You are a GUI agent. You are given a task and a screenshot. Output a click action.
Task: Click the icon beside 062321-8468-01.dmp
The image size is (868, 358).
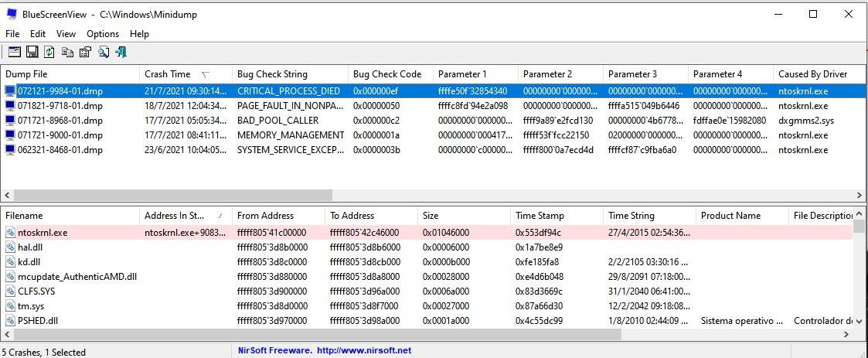[11, 150]
